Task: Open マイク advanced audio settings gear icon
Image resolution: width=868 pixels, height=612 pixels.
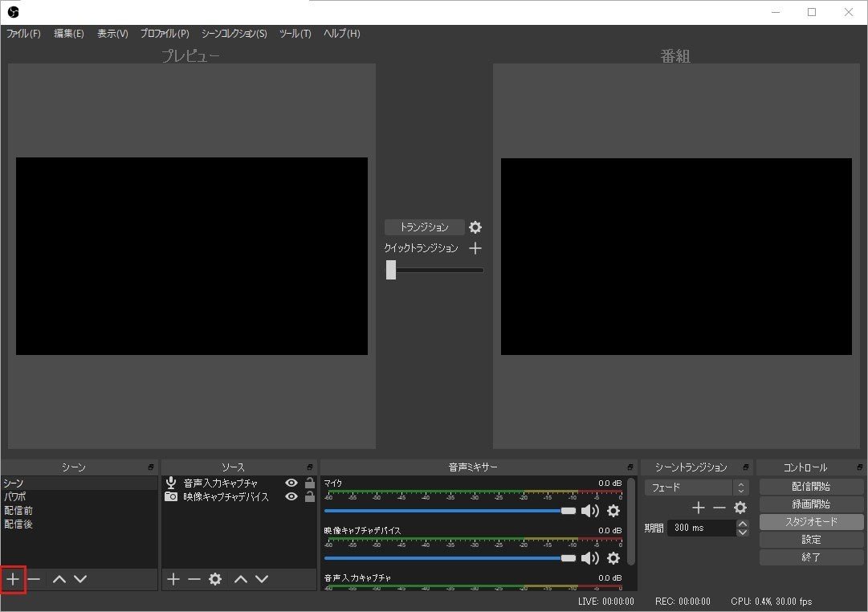Action: 613,511
